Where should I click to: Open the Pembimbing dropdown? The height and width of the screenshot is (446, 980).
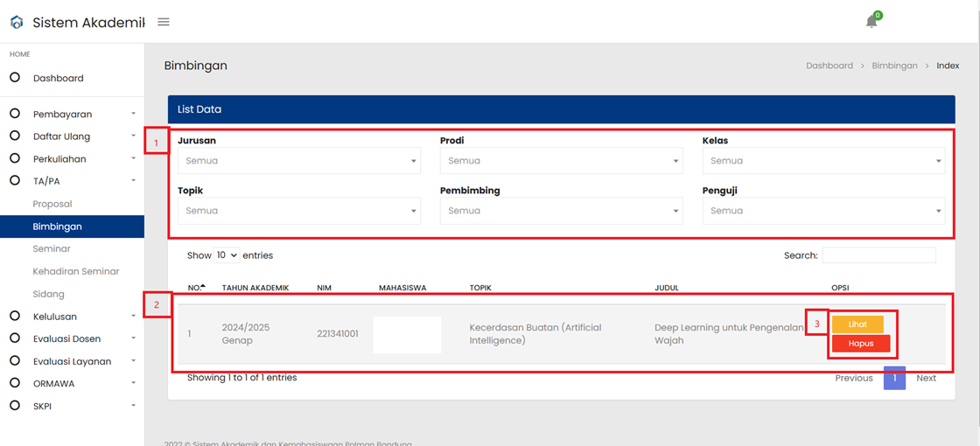tap(561, 211)
